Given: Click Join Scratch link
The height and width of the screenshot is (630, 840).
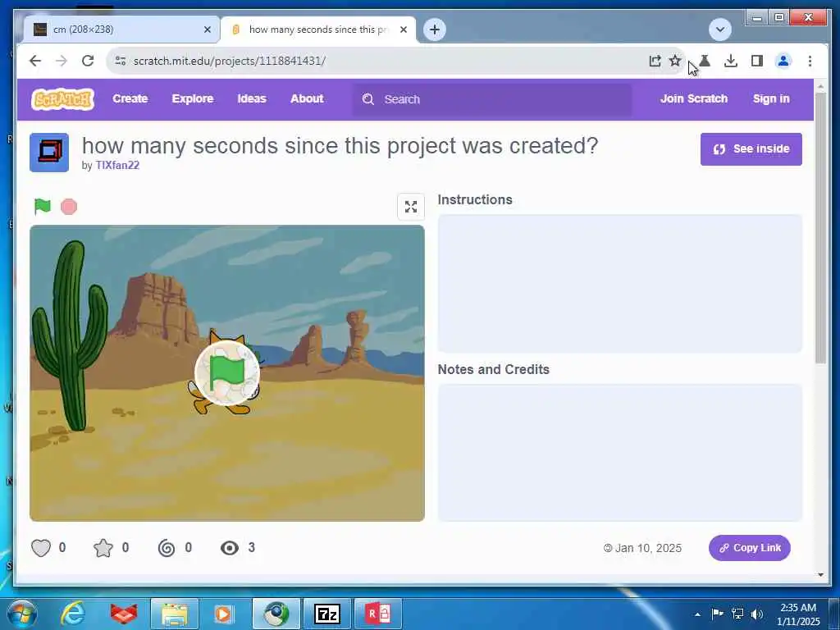Looking at the screenshot, I should click(694, 98).
